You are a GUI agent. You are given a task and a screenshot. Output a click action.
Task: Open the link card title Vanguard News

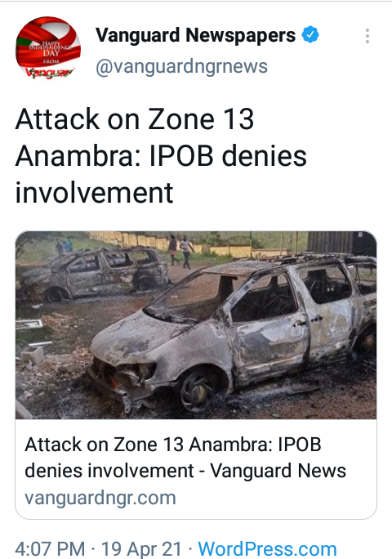click(185, 458)
